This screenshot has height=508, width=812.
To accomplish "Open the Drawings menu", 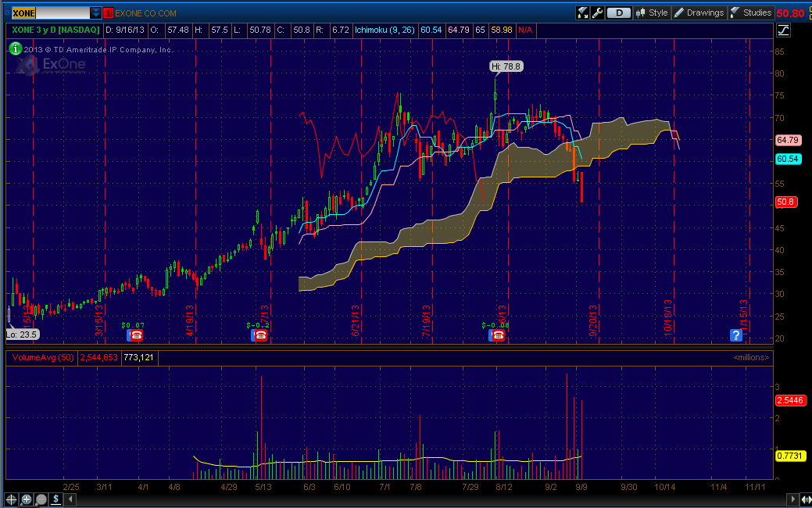I will (x=699, y=13).
